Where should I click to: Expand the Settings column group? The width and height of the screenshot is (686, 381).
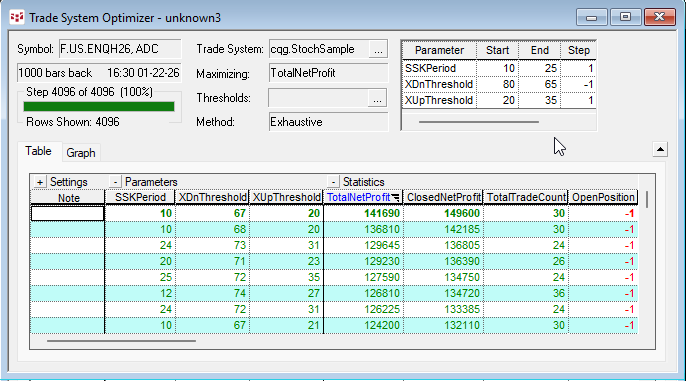(x=40, y=182)
